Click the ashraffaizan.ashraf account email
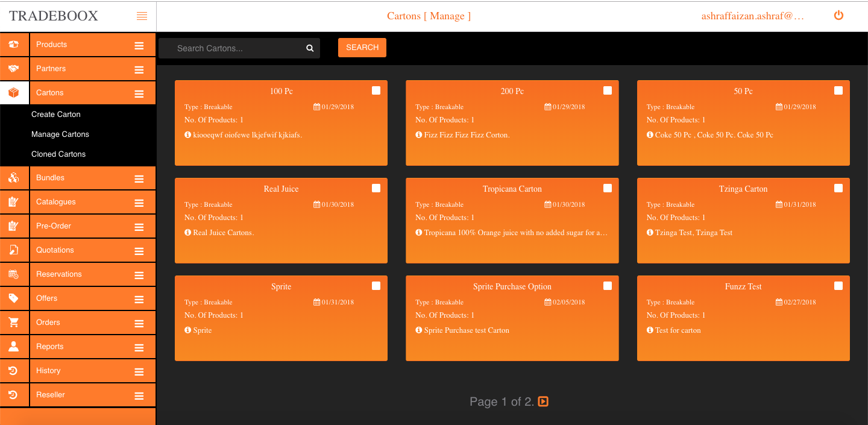 point(753,16)
